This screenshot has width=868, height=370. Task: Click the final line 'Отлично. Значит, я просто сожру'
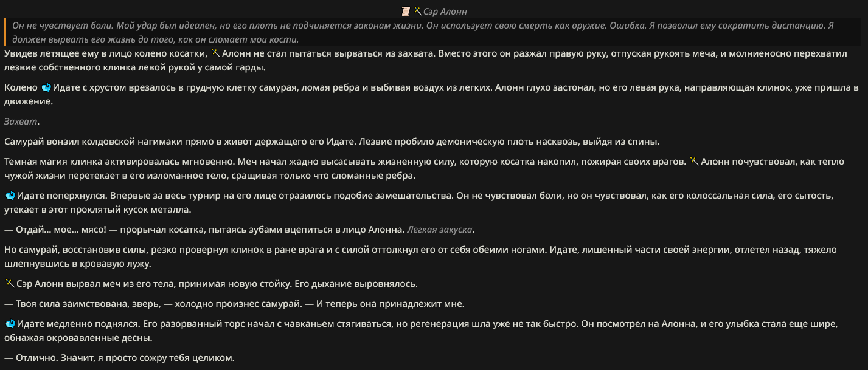[x=119, y=358]
